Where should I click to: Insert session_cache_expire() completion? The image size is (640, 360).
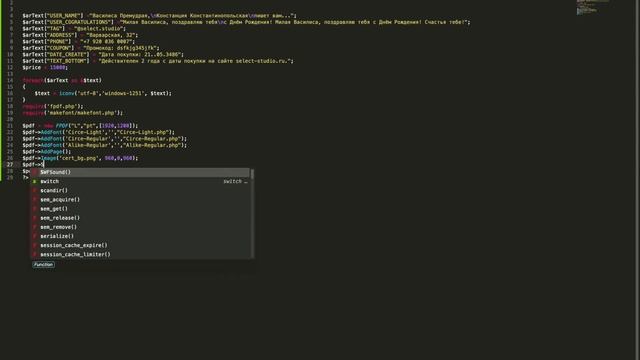click(x=141, y=245)
